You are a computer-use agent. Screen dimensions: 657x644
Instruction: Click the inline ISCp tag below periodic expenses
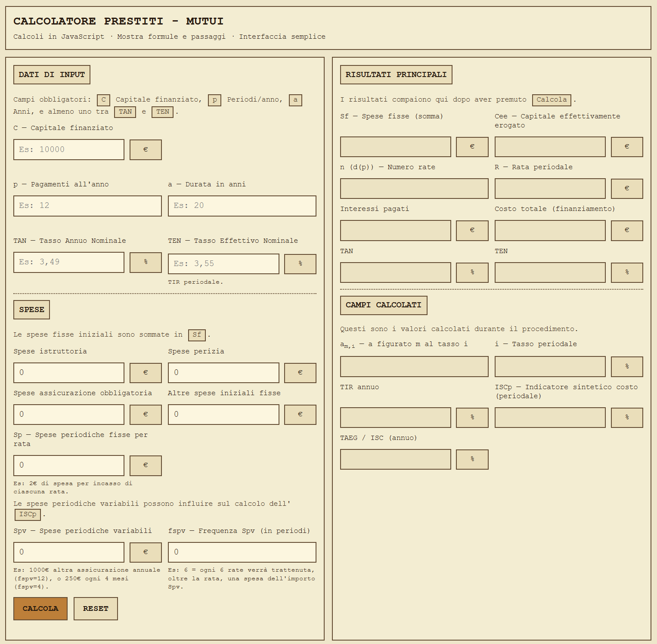click(x=28, y=514)
